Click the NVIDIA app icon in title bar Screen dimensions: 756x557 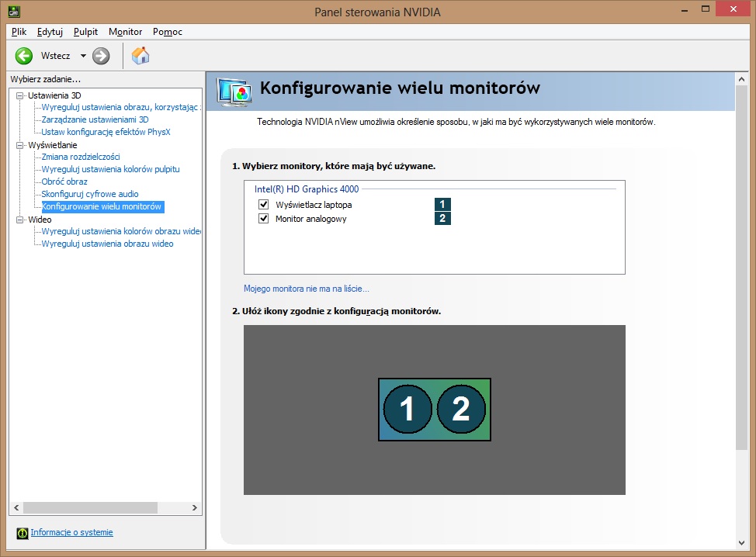pyautogui.click(x=14, y=11)
